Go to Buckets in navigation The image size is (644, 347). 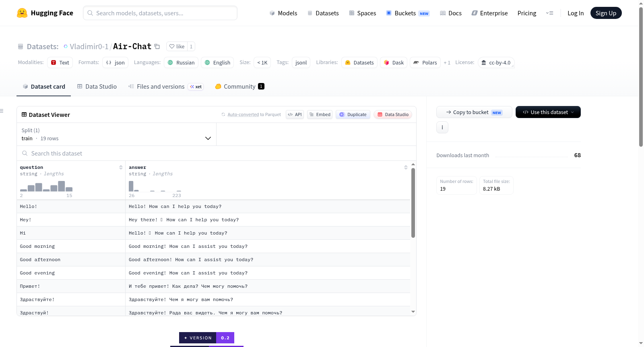tap(408, 13)
